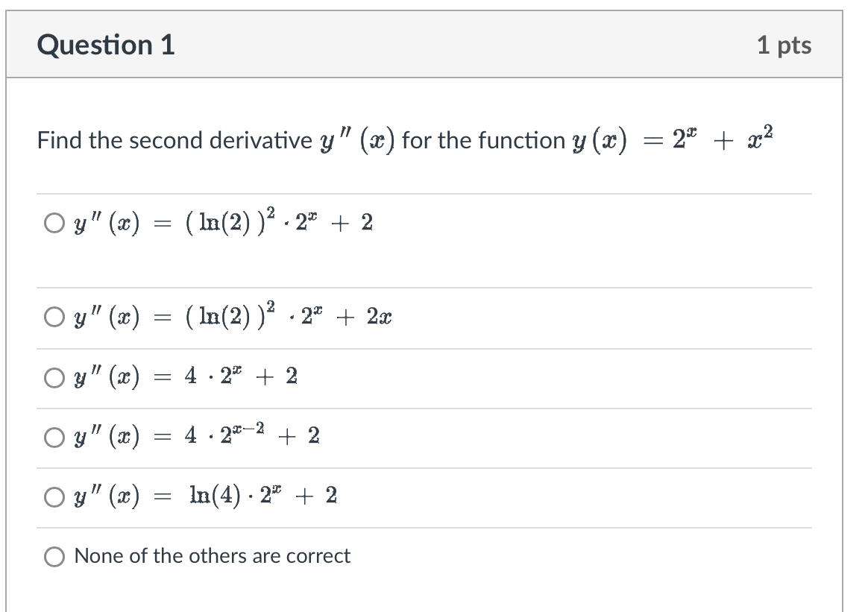Viewport: 868px width, 612px height.
Task: Select answer (ln(2))²·2ˣ + 2x
Action: (x=53, y=317)
